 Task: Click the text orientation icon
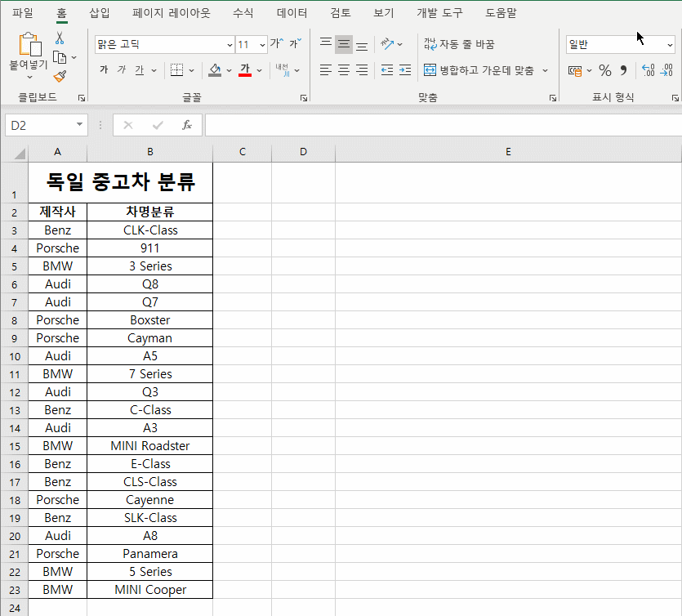386,44
